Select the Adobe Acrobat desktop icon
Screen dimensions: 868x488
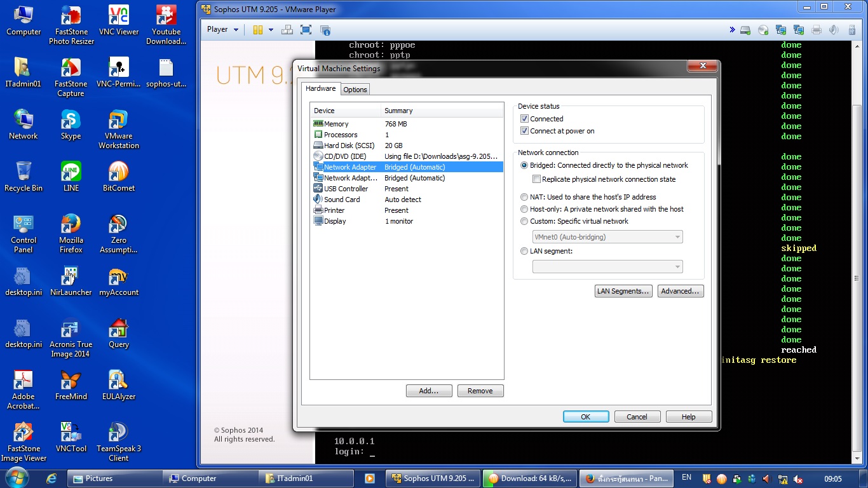pyautogui.click(x=24, y=390)
